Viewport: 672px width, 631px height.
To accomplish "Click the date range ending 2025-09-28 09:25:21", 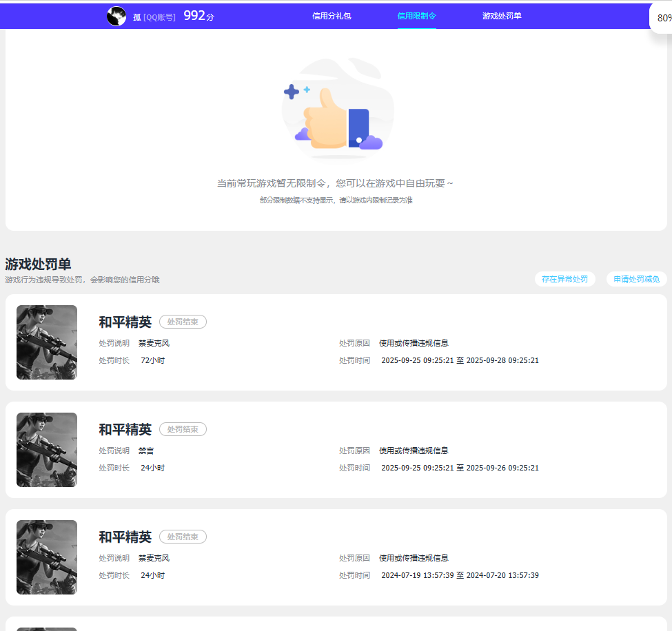I will [460, 361].
